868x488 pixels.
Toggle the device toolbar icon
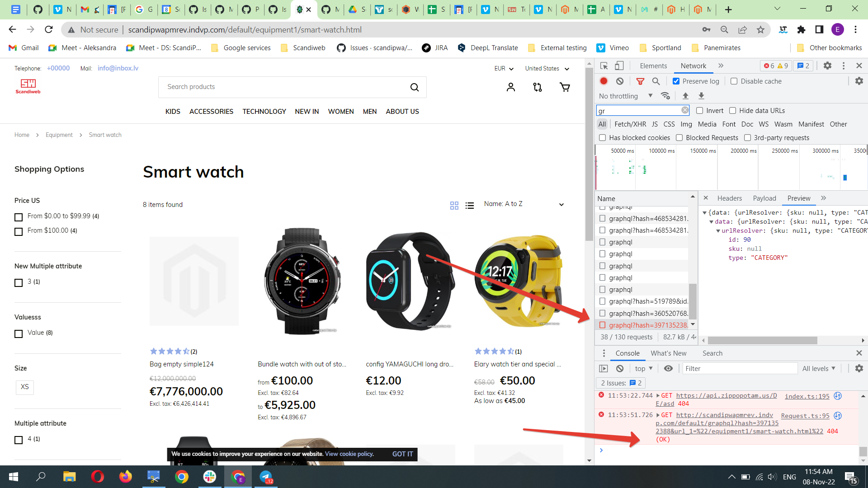[619, 66]
